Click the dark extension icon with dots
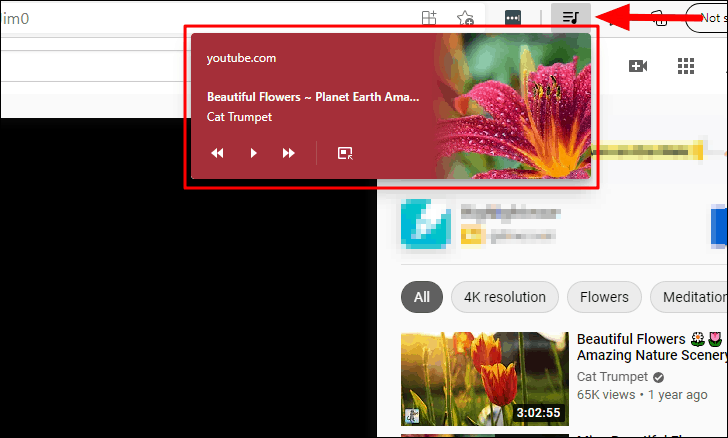The height and width of the screenshot is (438, 728). pyautogui.click(x=513, y=18)
